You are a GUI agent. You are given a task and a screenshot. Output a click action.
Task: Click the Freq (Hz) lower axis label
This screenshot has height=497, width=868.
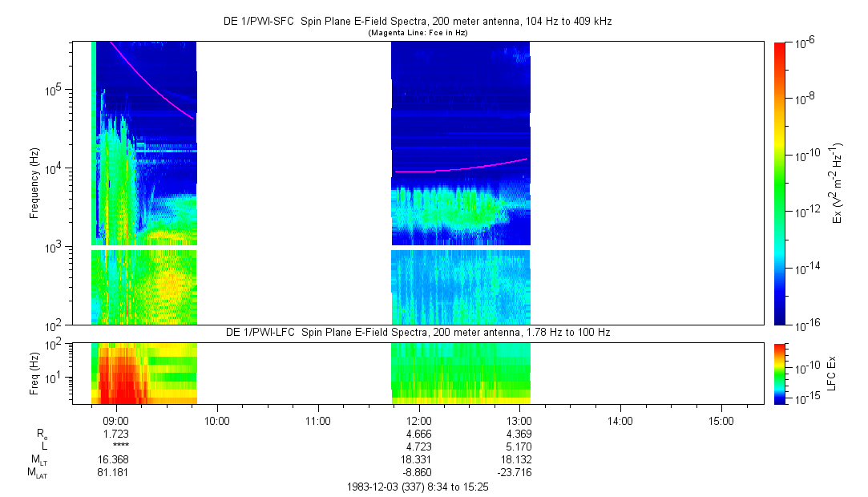[x=34, y=373]
